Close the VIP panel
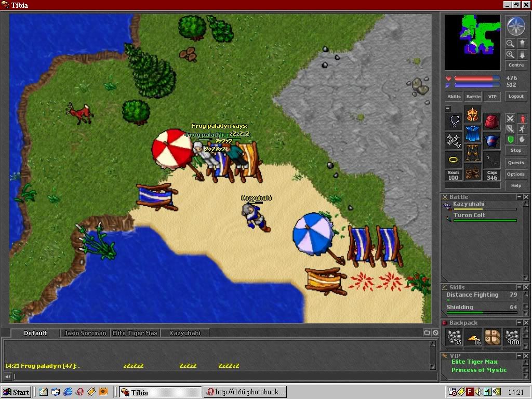532x399 pixels. point(526,355)
